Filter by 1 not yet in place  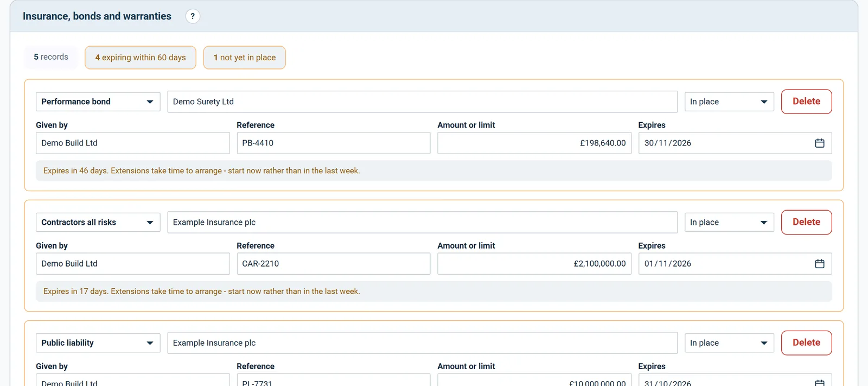[245, 58]
